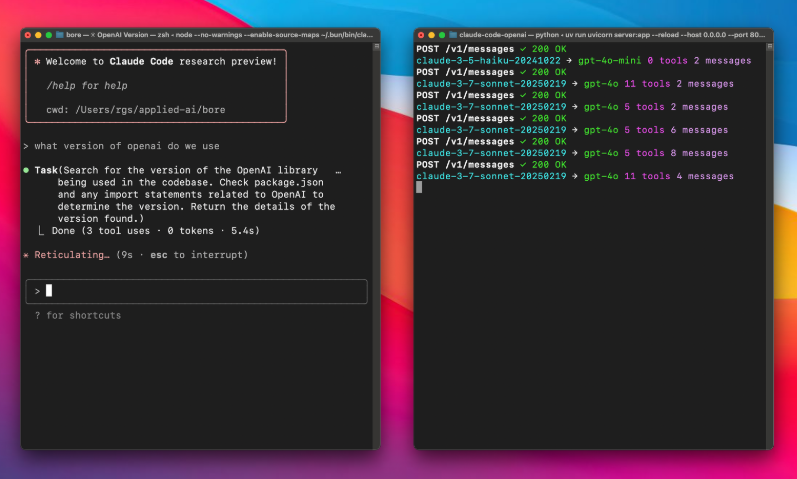Click the green bullet beside Task
This screenshot has height=479, width=797.
[x=26, y=170]
